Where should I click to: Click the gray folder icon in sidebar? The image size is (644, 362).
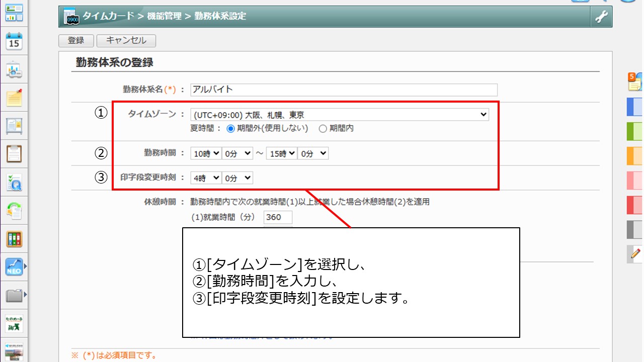(x=14, y=295)
